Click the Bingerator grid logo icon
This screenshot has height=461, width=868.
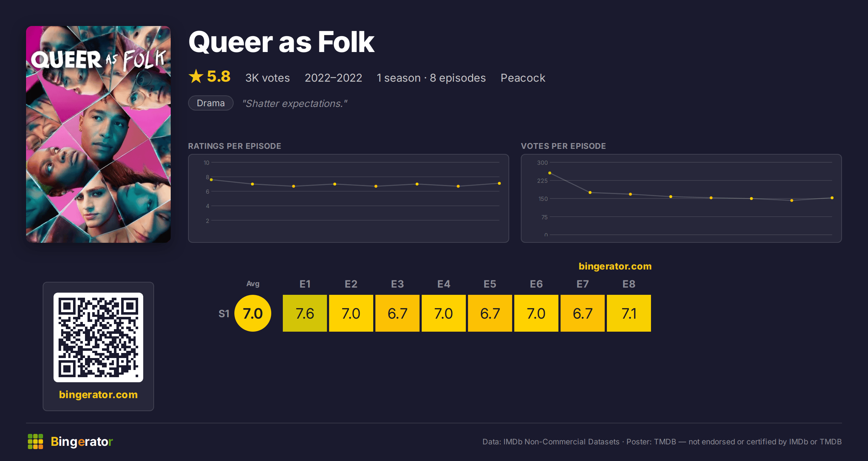coord(35,441)
